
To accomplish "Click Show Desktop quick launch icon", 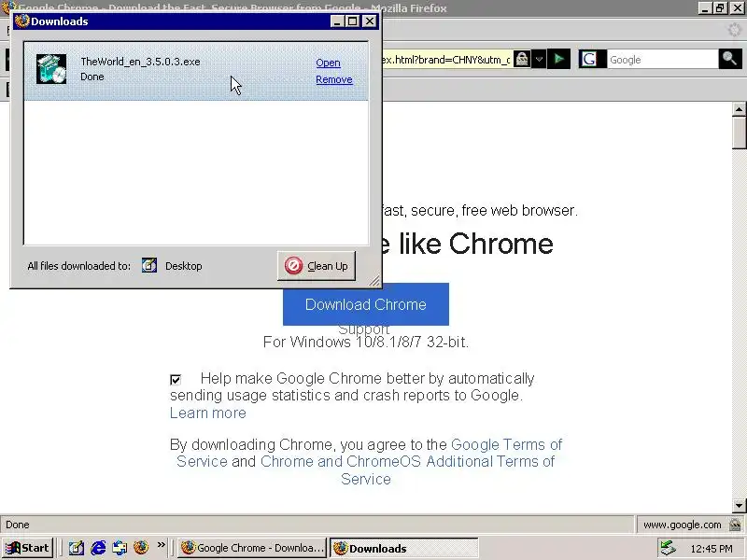I will pyautogui.click(x=77, y=548).
